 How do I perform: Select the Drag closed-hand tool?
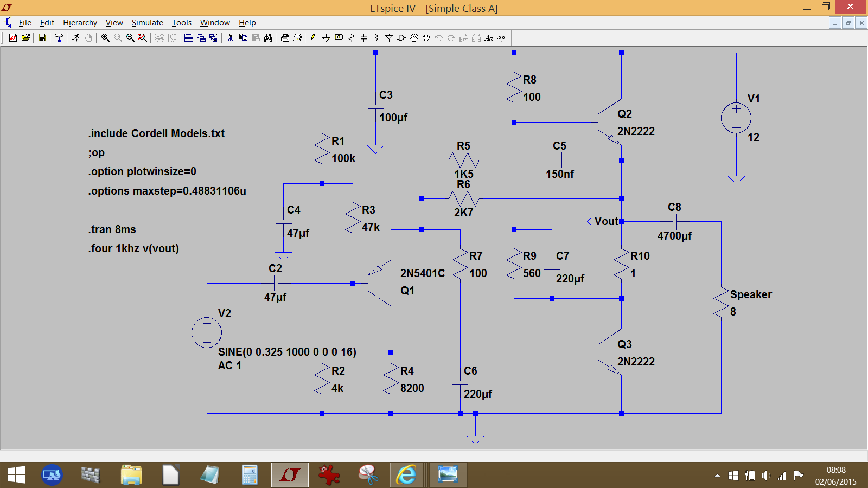point(426,37)
